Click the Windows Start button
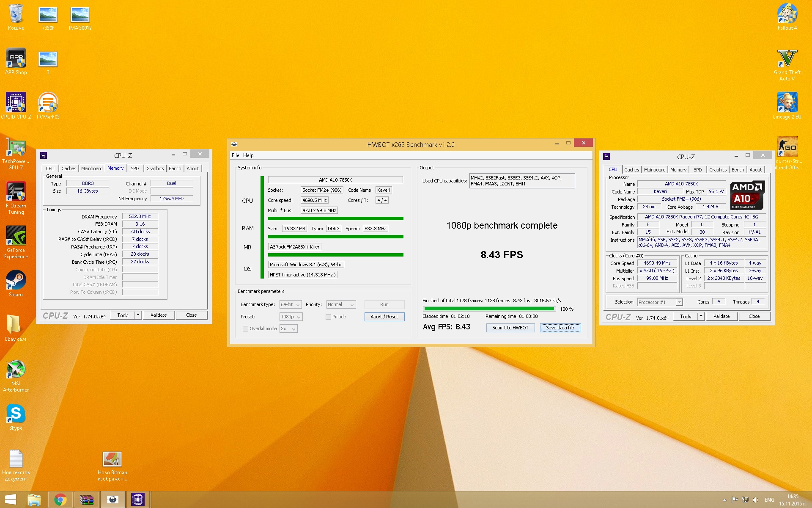Image resolution: width=812 pixels, height=508 pixels. coord(10,500)
